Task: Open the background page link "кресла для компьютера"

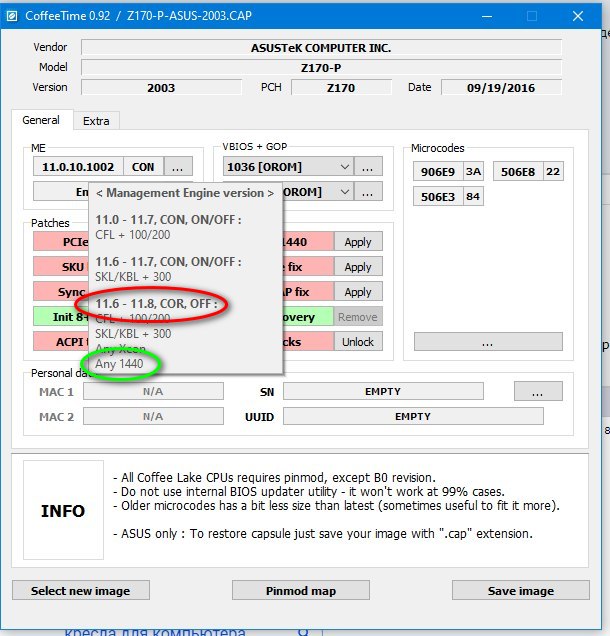Action: (155, 632)
